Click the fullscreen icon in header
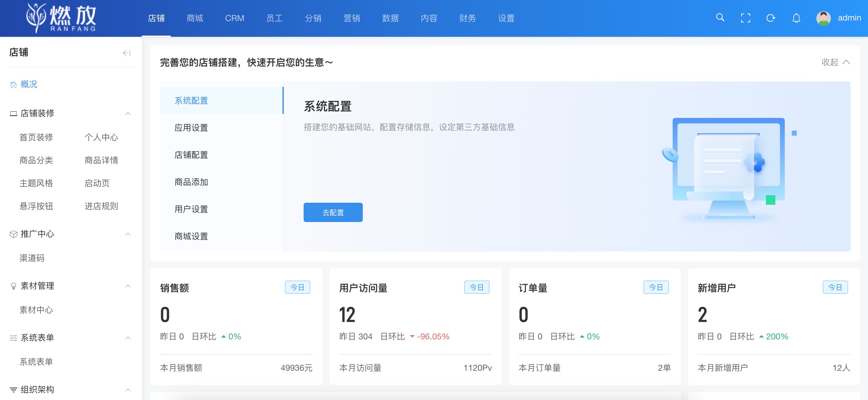 (x=745, y=18)
